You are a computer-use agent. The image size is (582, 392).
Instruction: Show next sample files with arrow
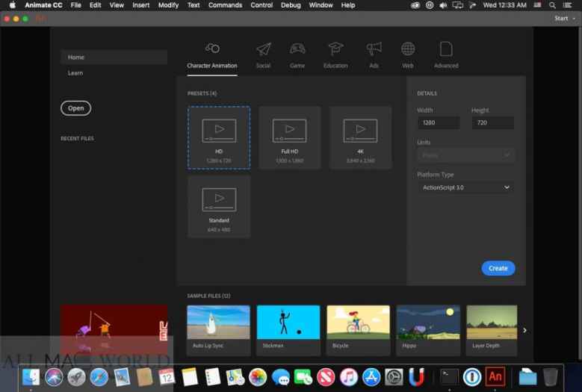click(524, 330)
